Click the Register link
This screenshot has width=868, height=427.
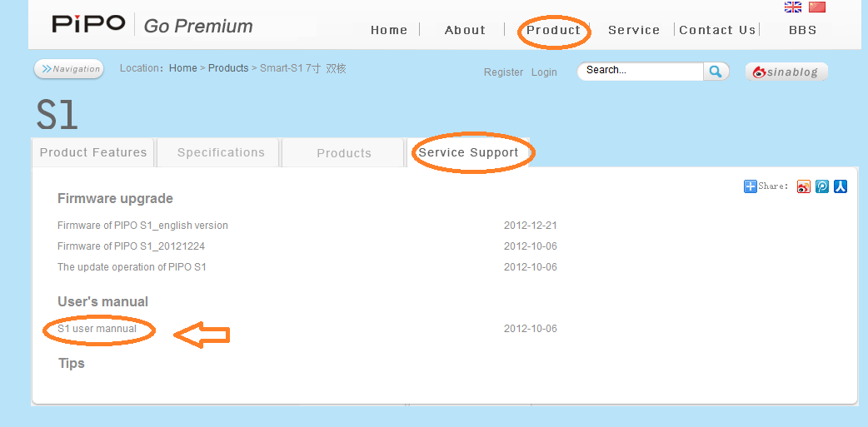503,72
